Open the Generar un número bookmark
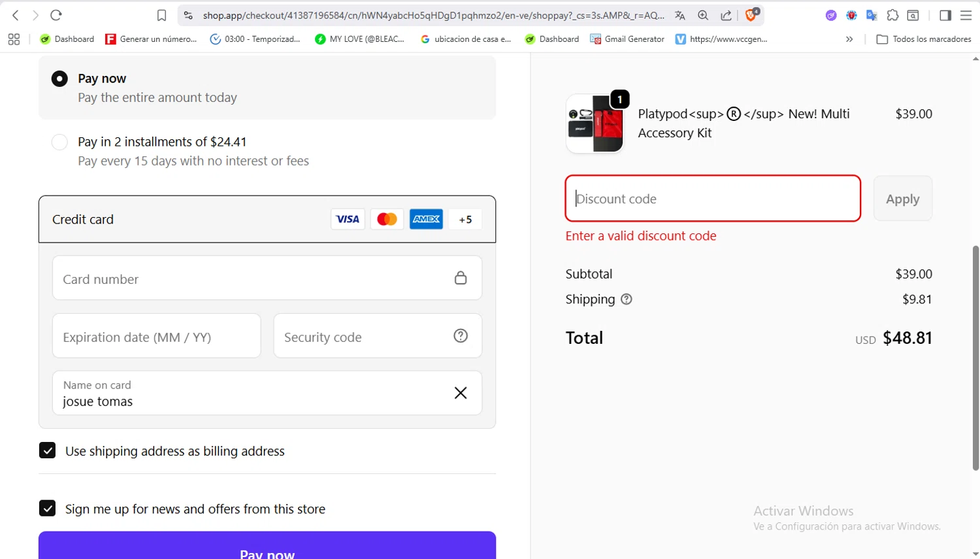The image size is (980, 559). click(151, 39)
